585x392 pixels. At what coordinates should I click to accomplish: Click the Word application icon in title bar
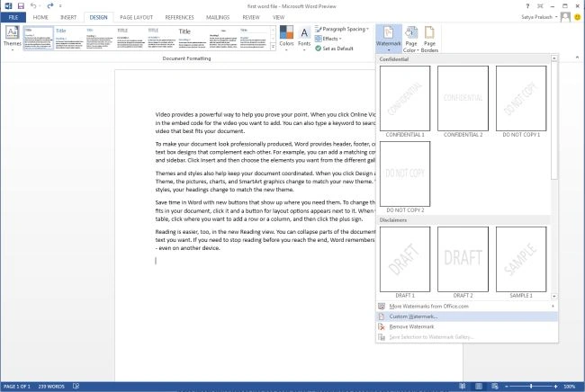pyautogui.click(x=8, y=6)
